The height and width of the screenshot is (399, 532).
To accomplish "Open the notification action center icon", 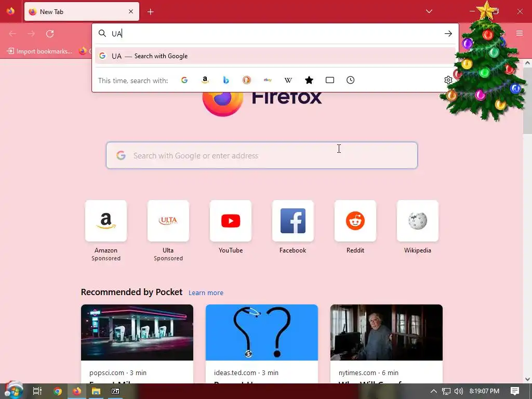I will pos(515,391).
